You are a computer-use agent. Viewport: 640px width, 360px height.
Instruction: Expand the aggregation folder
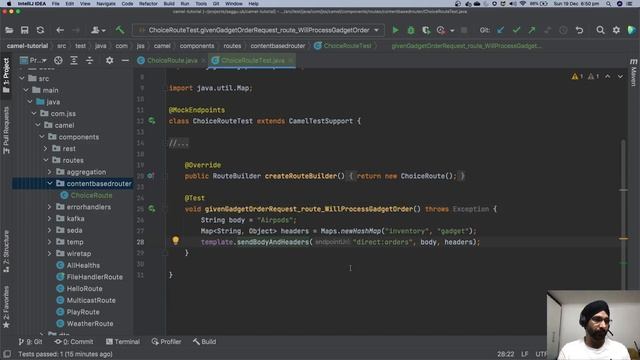click(50, 172)
